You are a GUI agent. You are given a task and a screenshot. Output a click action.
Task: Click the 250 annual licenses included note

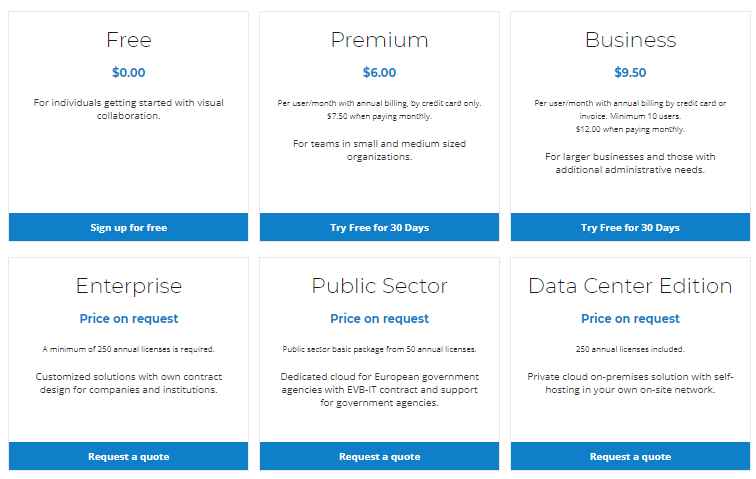[x=630, y=349]
